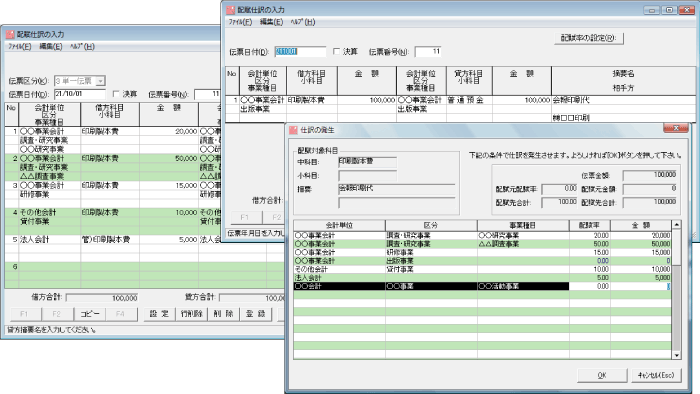700x394 pixels.
Task: Click the vertical scrollbar thumb in 仕訳の発生 table
Action: pos(676,246)
